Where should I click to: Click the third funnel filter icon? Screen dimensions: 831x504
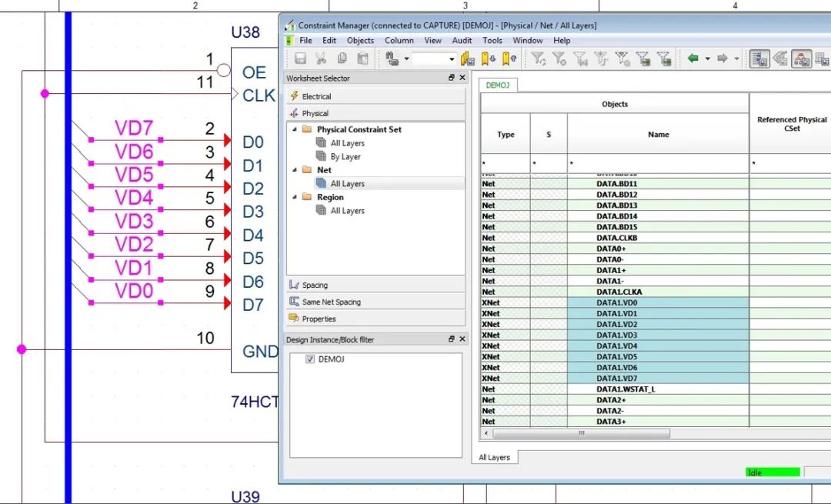coord(580,58)
